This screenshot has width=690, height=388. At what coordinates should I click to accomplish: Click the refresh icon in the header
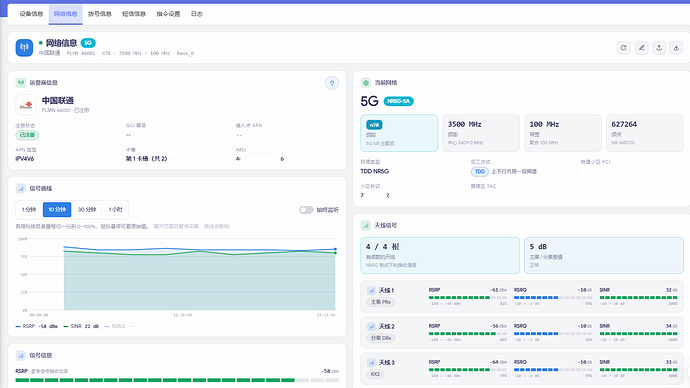click(x=624, y=48)
